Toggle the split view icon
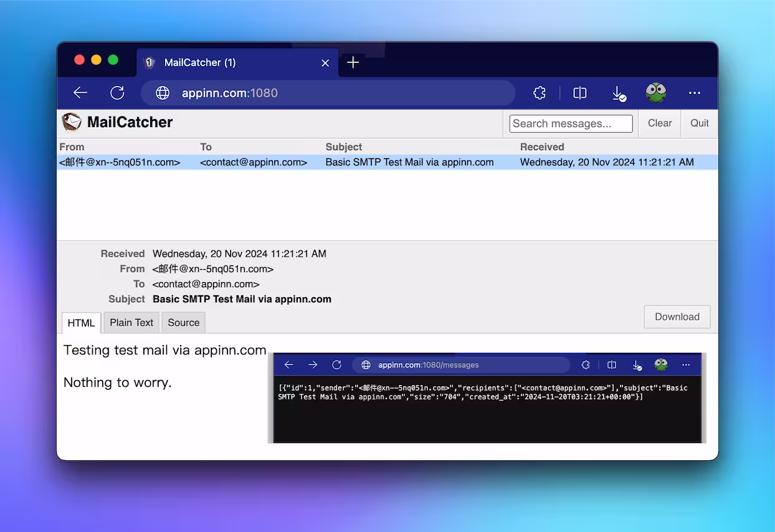 point(580,93)
